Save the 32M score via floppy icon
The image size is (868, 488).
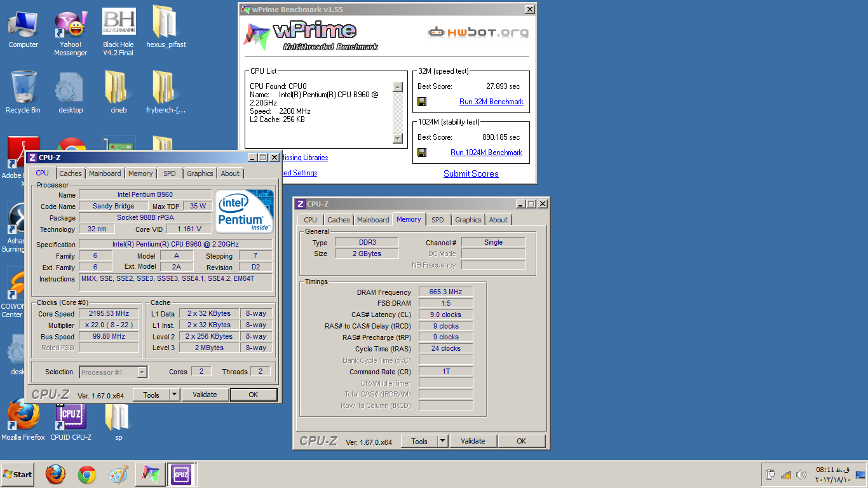(422, 102)
